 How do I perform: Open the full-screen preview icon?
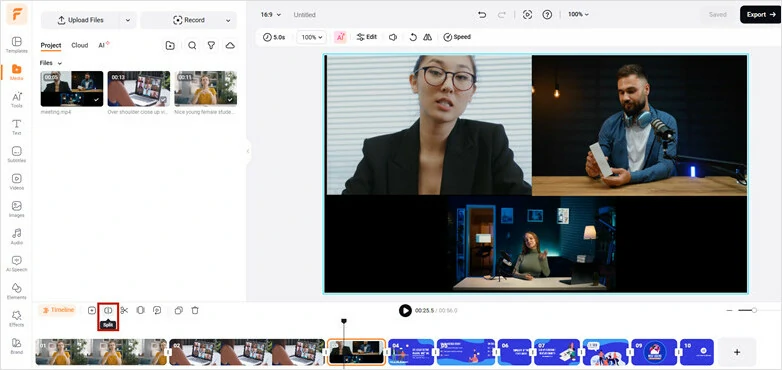click(527, 14)
